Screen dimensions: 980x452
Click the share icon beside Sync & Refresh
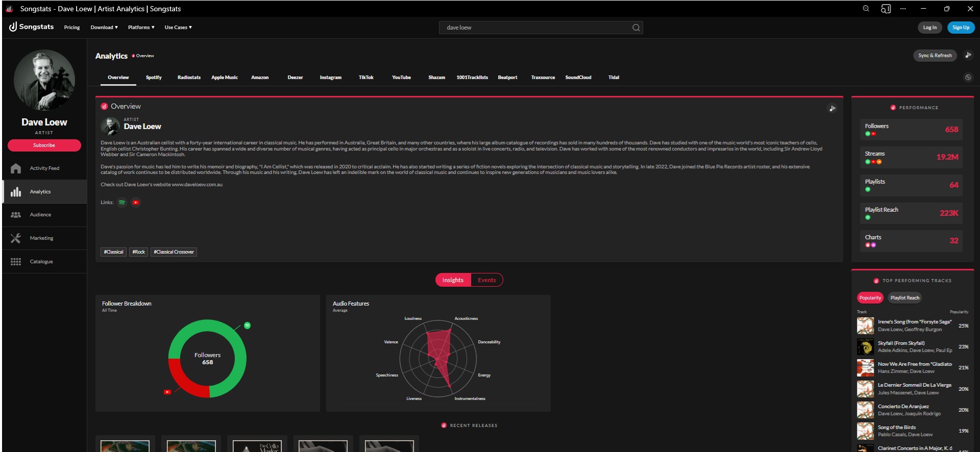(968, 55)
